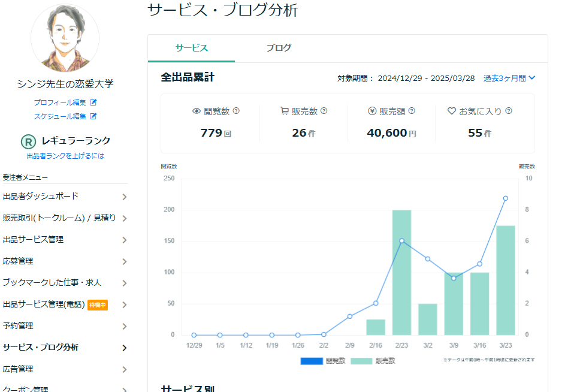Switch to the ブログ tab
This screenshot has height=392, width=577.
279,48
